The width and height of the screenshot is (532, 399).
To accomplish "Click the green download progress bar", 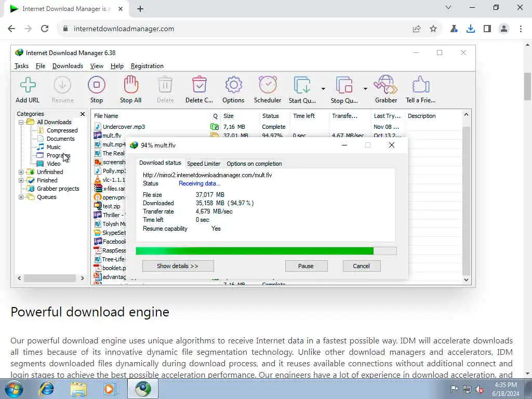I will pos(265,251).
